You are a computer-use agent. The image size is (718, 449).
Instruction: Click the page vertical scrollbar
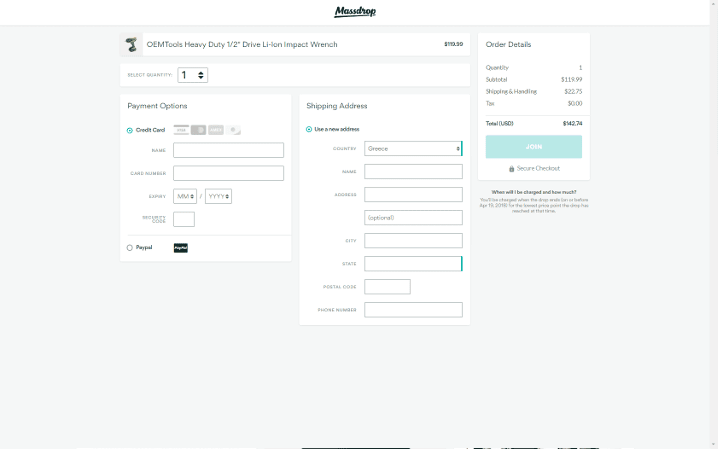[713, 224]
